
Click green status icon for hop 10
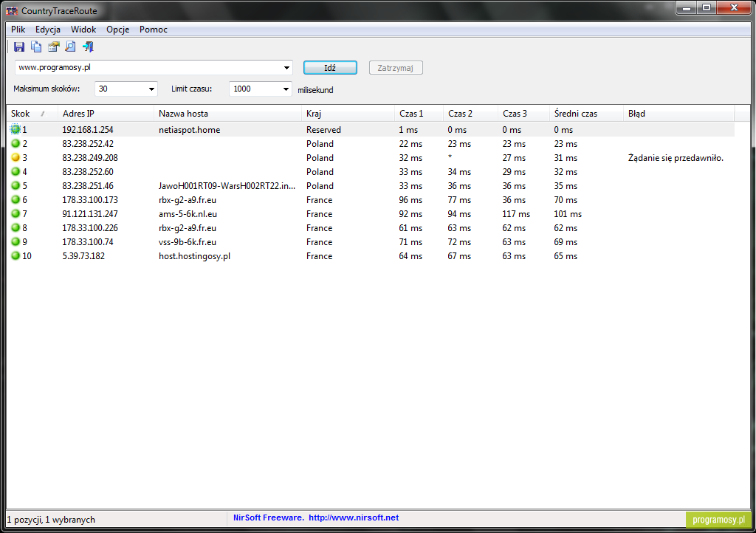16,255
